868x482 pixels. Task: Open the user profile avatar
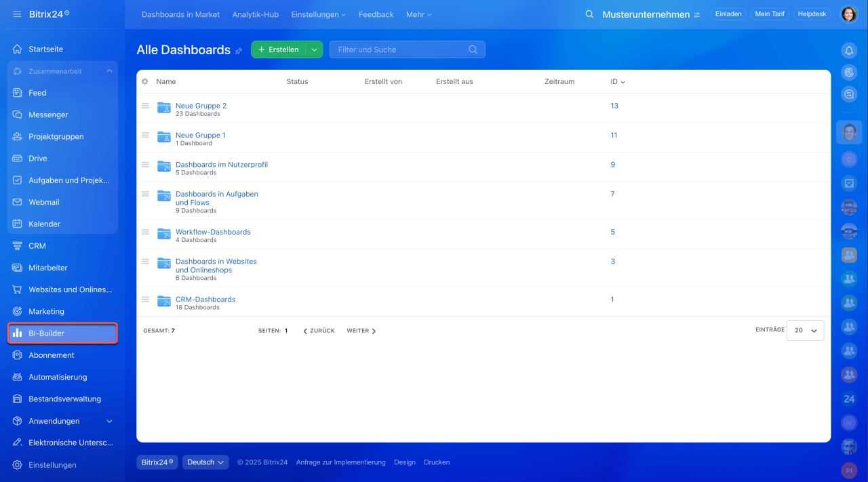[848, 14]
